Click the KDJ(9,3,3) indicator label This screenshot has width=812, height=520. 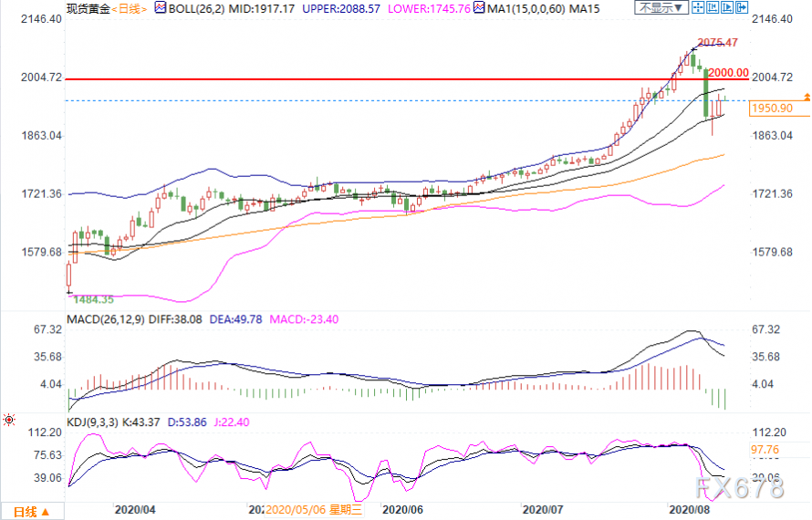click(x=93, y=422)
